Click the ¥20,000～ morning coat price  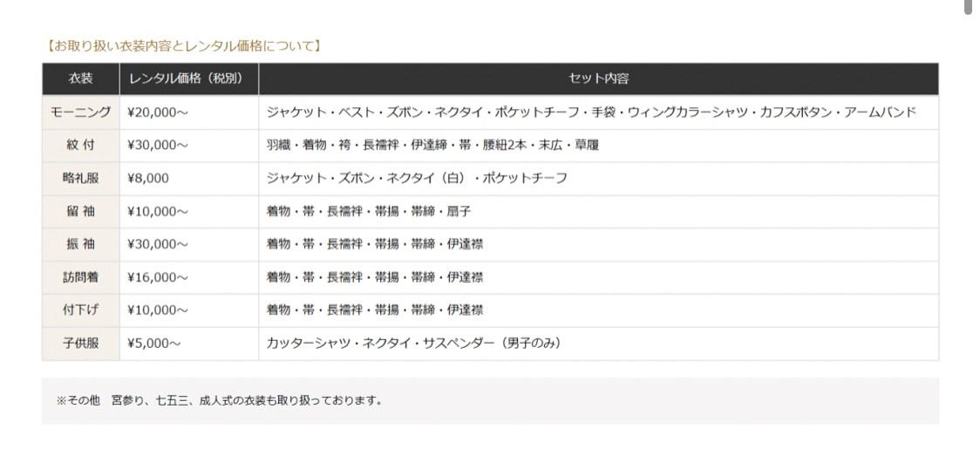tap(157, 112)
